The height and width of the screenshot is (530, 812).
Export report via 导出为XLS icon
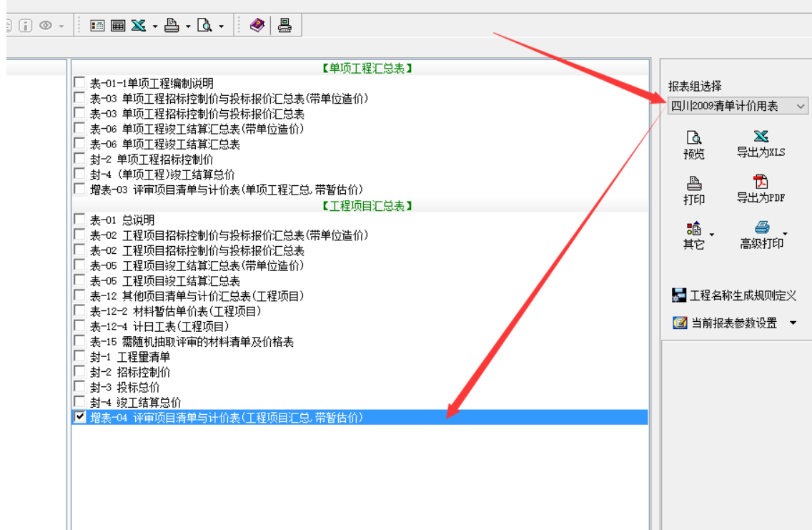tap(761, 144)
